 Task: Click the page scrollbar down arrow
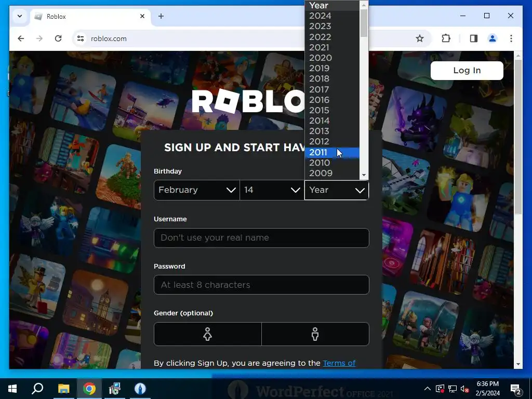[x=518, y=364]
